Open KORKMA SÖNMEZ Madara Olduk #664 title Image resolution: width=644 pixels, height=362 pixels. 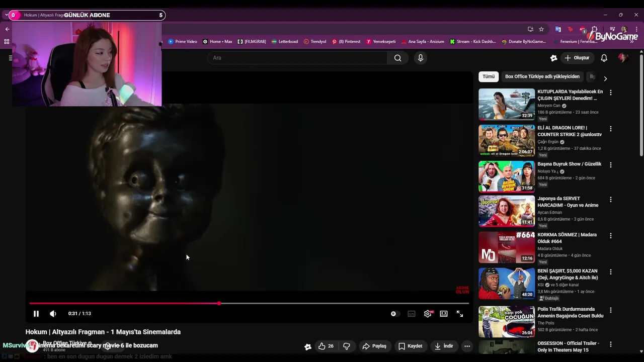(567, 238)
